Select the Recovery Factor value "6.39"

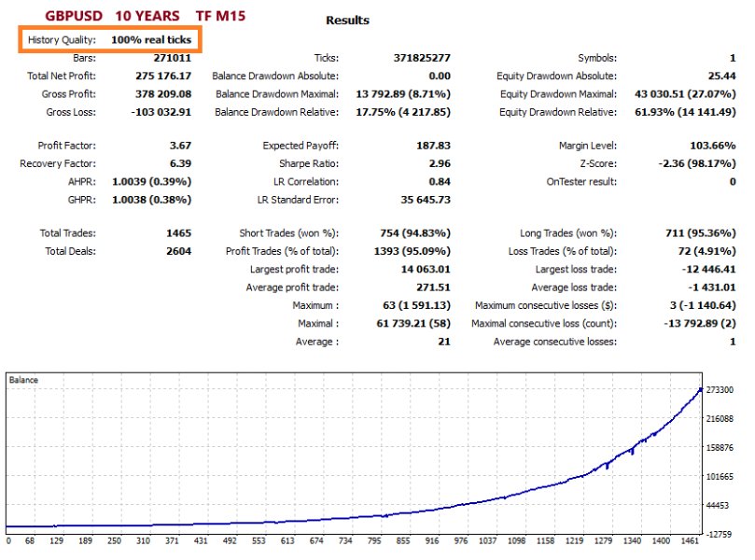pos(180,163)
